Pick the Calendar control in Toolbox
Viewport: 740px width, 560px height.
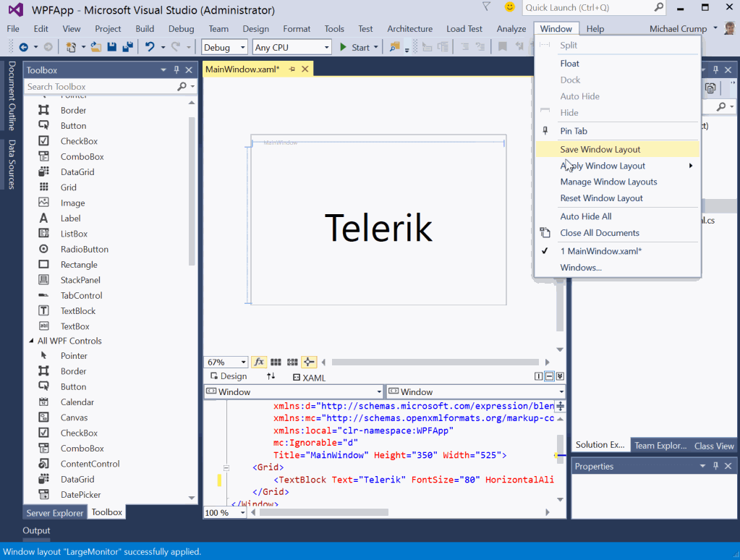(x=77, y=402)
